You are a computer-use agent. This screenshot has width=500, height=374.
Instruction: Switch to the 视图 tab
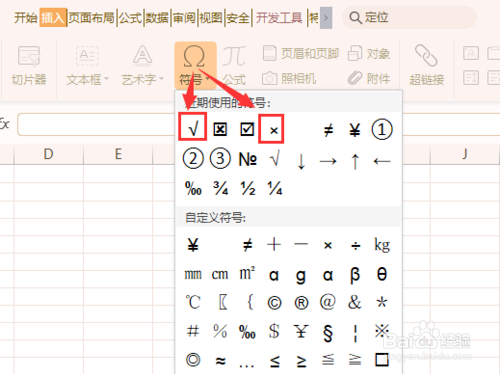[x=211, y=18]
